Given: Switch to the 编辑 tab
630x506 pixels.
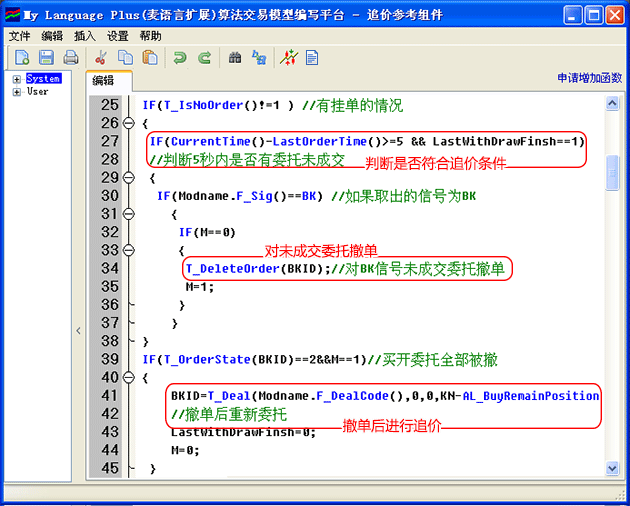Looking at the screenshot, I should tap(103, 80).
